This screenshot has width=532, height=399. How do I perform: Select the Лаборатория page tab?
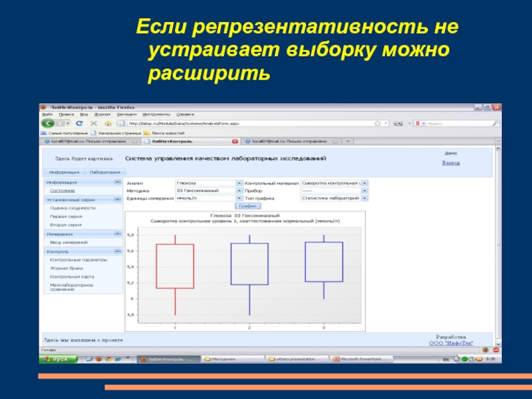click(x=105, y=172)
